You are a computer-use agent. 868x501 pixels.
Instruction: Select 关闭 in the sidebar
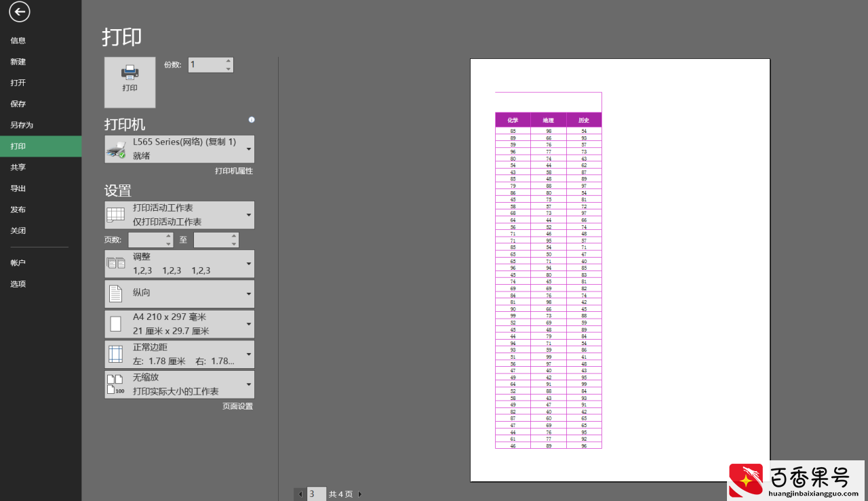[x=41, y=231]
